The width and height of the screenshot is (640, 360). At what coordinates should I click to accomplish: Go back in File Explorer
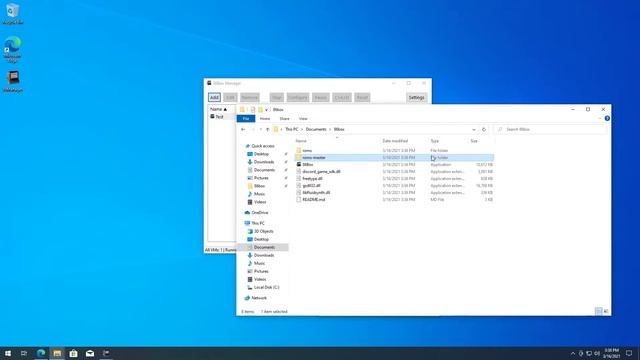click(x=243, y=129)
